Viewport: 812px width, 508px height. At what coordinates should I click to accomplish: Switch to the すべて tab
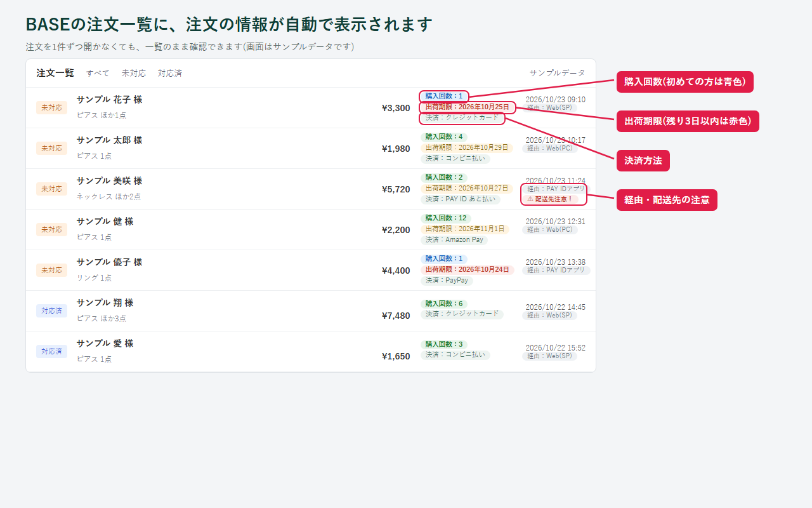pos(98,73)
